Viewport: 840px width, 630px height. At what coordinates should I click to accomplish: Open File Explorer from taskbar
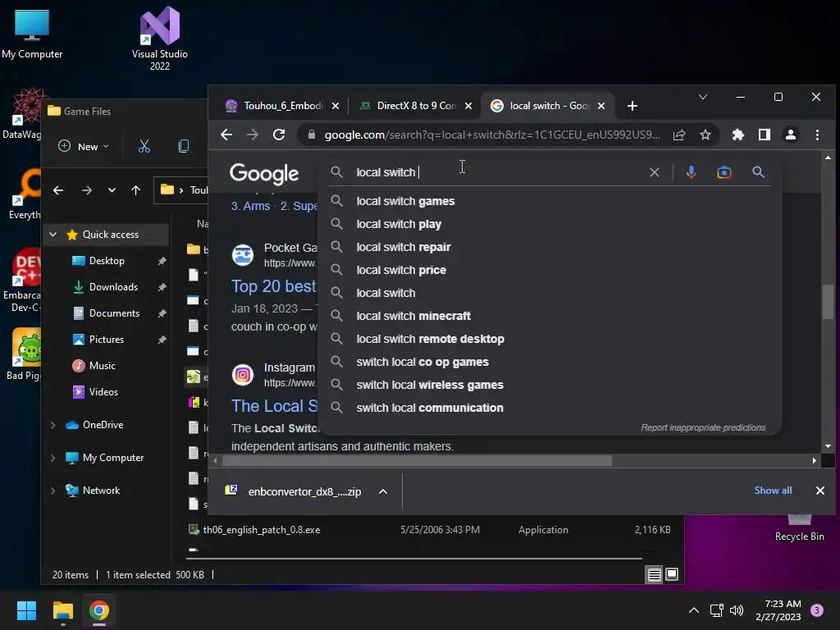point(62,610)
